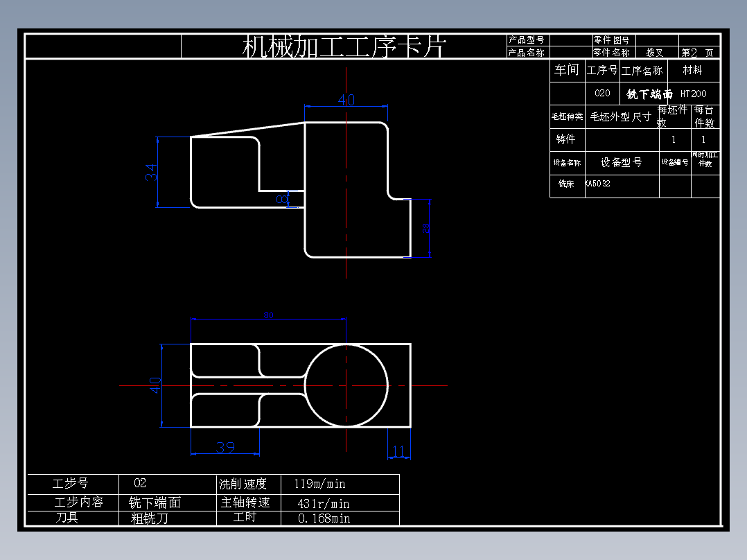The width and height of the screenshot is (747, 560).
Task: Click the tool name 粗铣刀
Action: [x=150, y=518]
